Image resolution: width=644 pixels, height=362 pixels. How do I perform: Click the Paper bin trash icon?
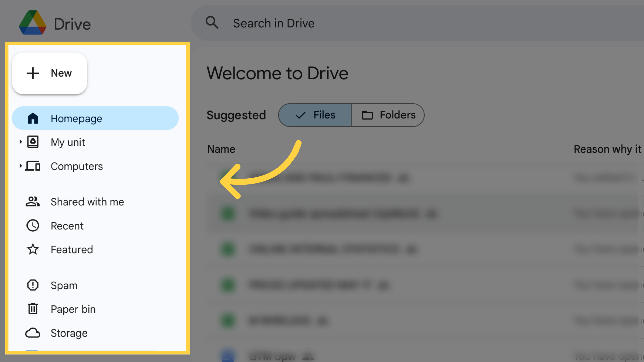[33, 309]
